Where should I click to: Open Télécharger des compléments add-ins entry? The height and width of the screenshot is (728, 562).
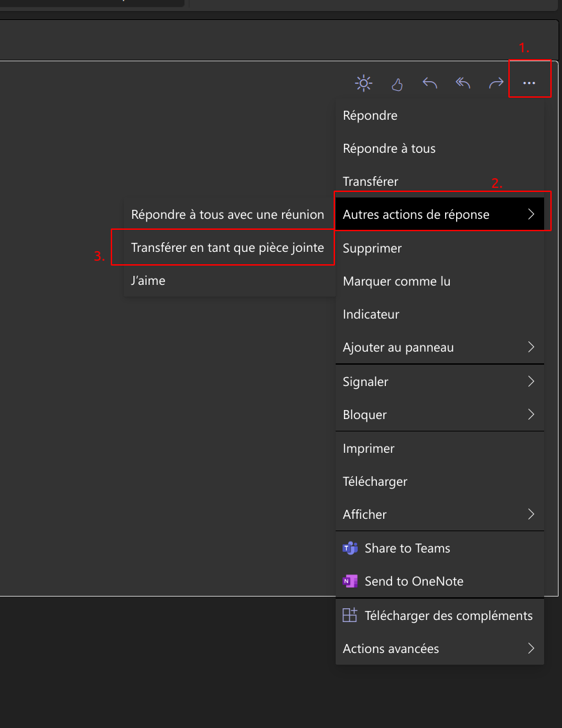click(437, 615)
